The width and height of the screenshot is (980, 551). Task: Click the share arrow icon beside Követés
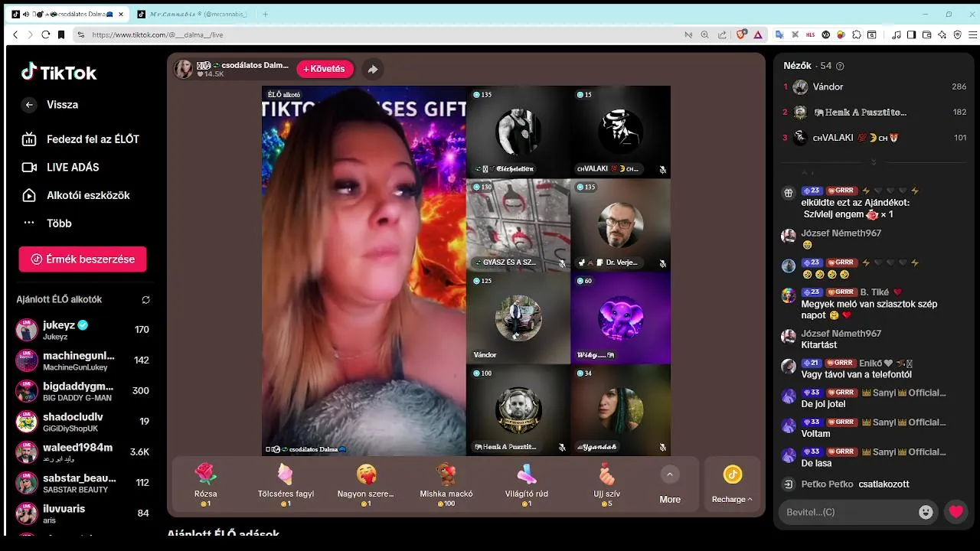coord(372,69)
